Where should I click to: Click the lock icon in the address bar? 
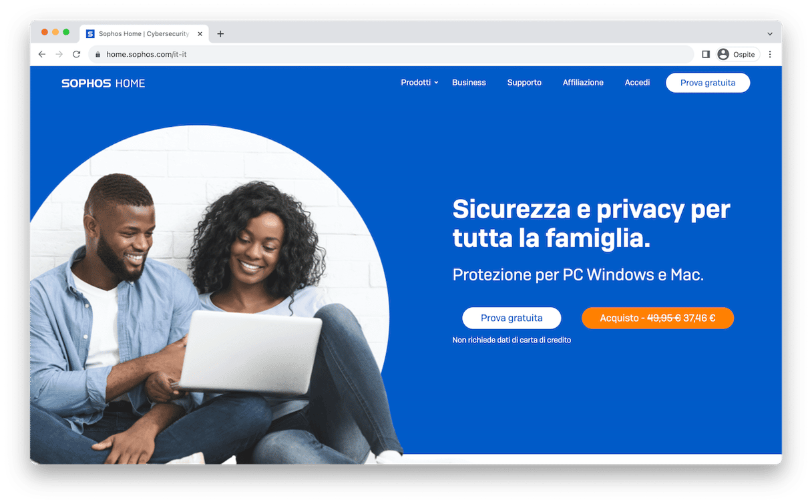(97, 55)
